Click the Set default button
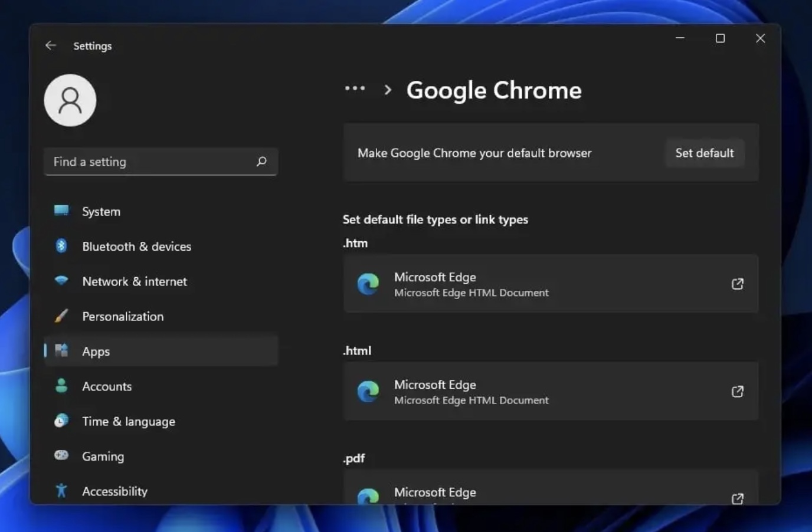This screenshot has height=532, width=812. pos(705,153)
